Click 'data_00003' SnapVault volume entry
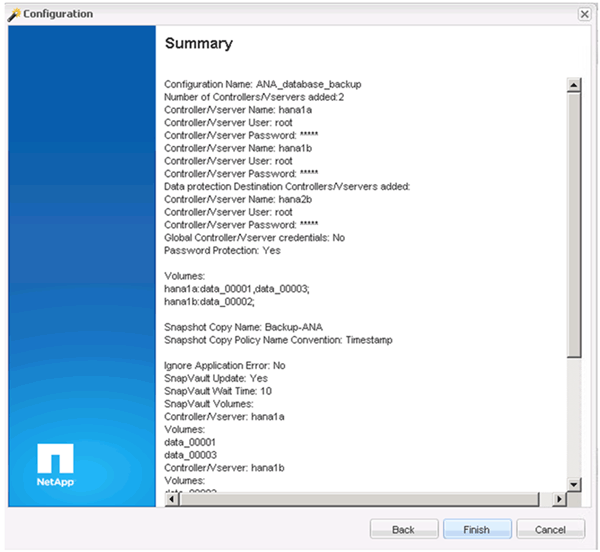Screen dimensions: 600x552 pyautogui.click(x=190, y=455)
